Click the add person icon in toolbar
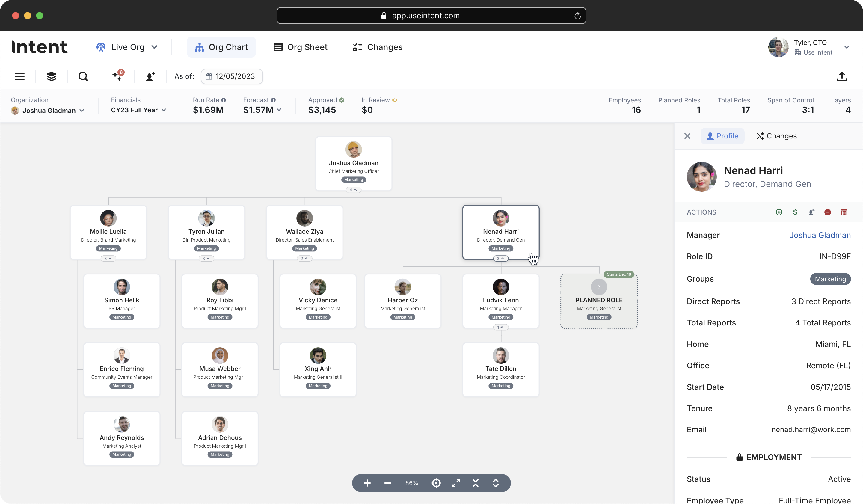 150,76
